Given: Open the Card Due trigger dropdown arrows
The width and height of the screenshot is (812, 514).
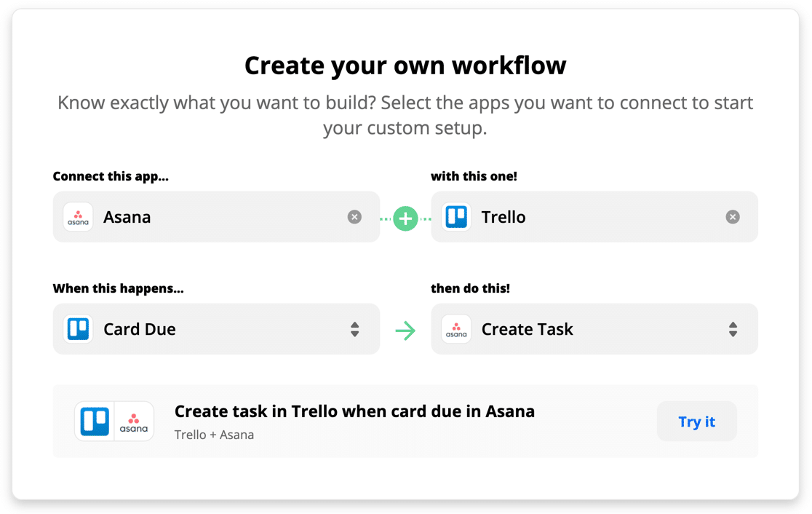Looking at the screenshot, I should [x=354, y=329].
